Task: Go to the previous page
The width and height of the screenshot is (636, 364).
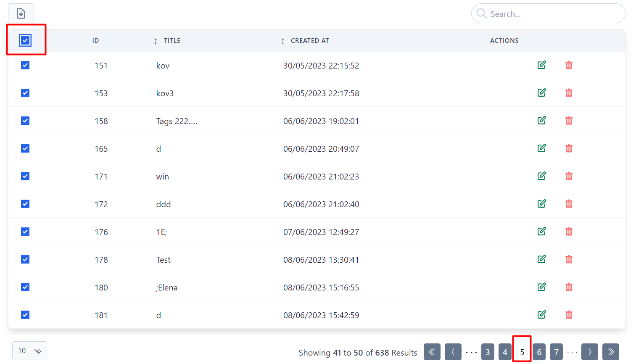Action: point(453,352)
